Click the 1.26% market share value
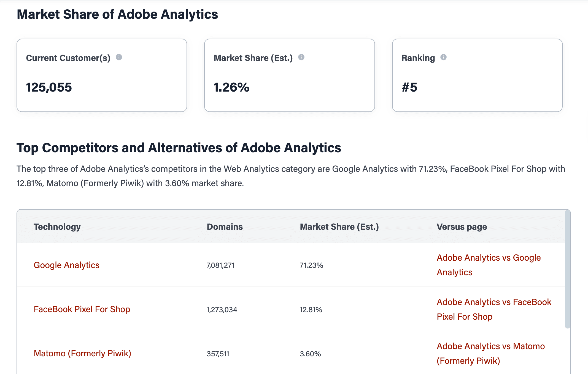Image resolution: width=588 pixels, height=374 pixels. (x=231, y=87)
